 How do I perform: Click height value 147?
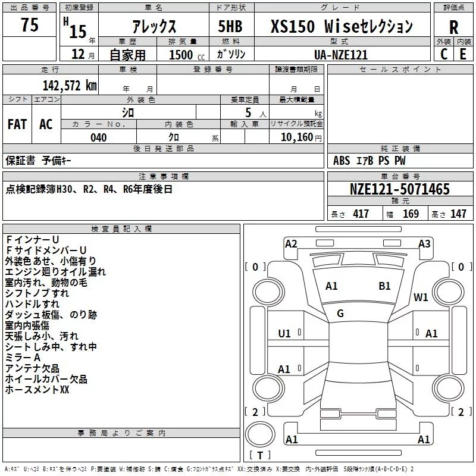click(458, 214)
